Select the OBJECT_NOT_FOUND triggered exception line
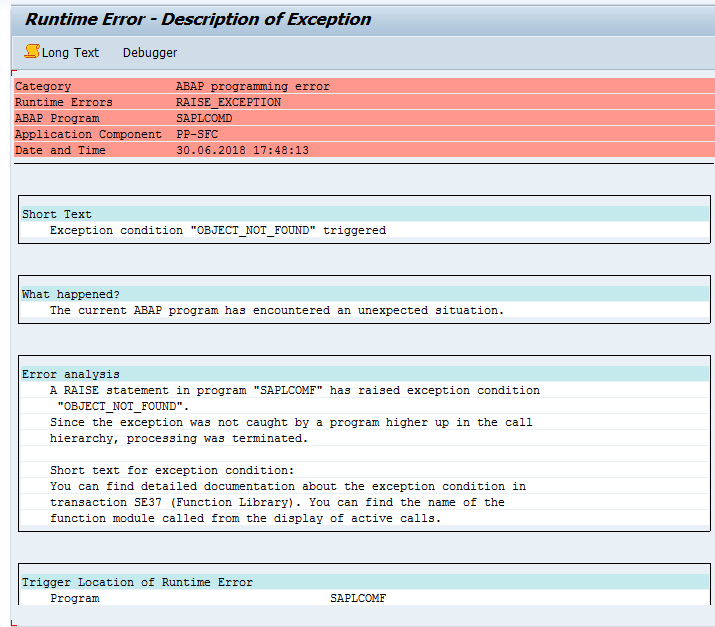 tap(217, 230)
